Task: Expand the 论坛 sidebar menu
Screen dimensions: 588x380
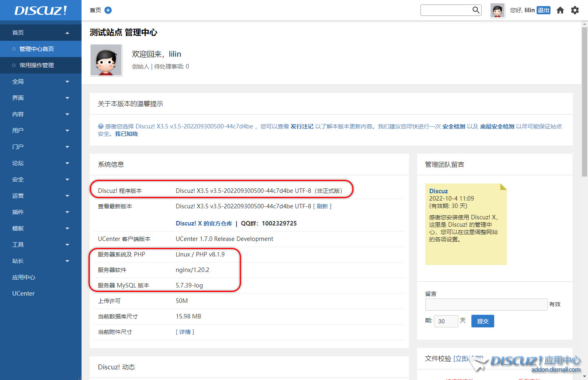Action: click(x=41, y=163)
